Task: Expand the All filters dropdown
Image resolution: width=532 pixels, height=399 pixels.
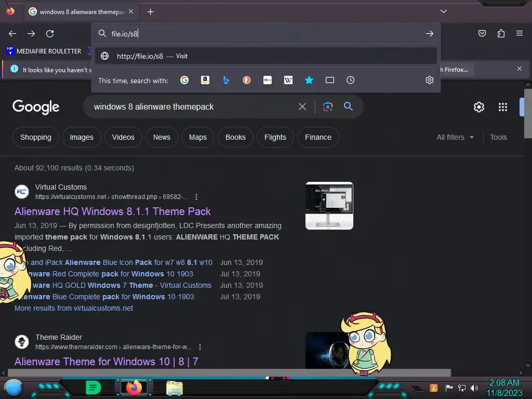Action: (455, 137)
